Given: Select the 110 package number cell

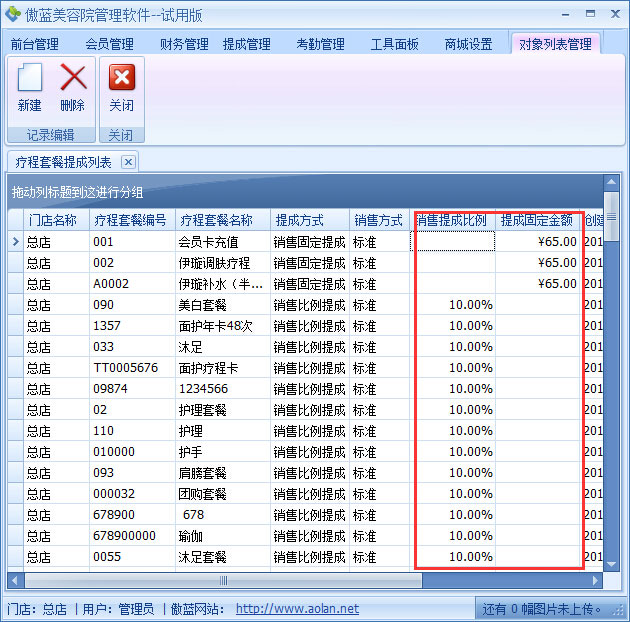Looking at the screenshot, I should [132, 430].
